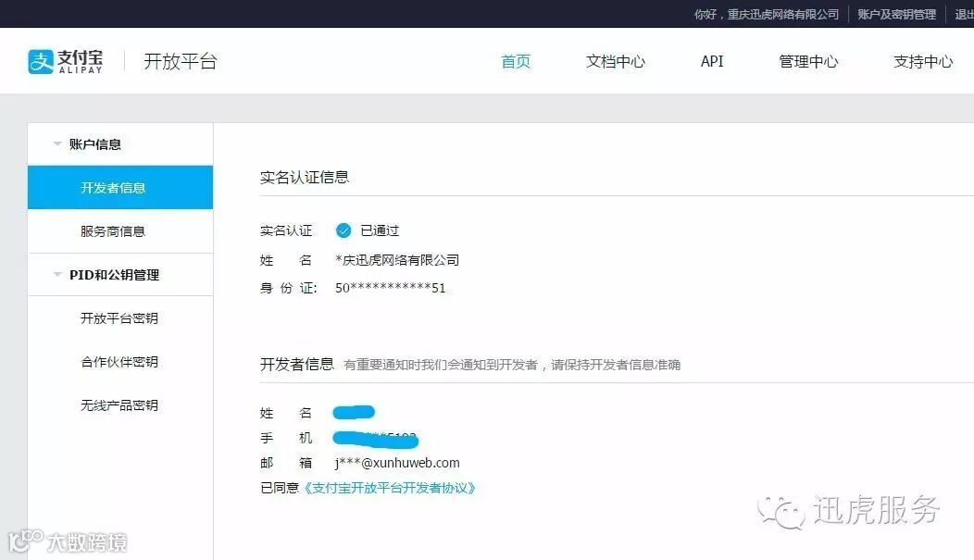Open the 管理中心 nav tab
Image resolution: width=974 pixels, height=560 pixels.
(x=809, y=61)
